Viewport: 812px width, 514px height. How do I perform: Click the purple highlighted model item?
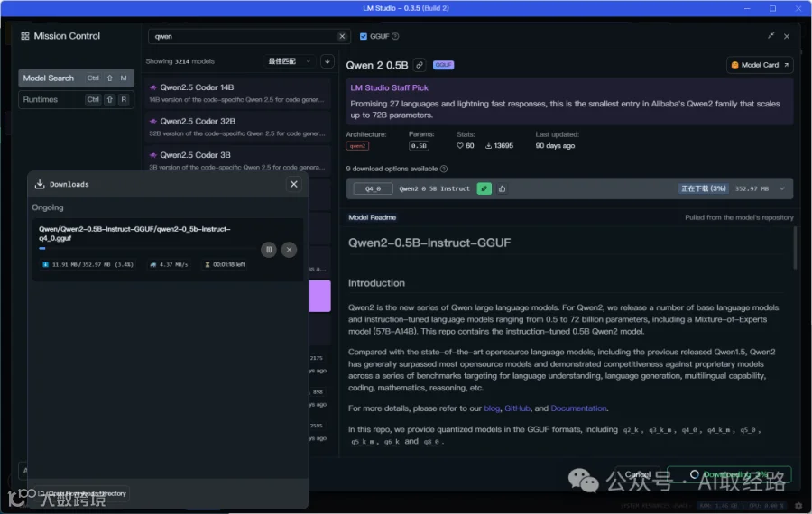(320, 296)
